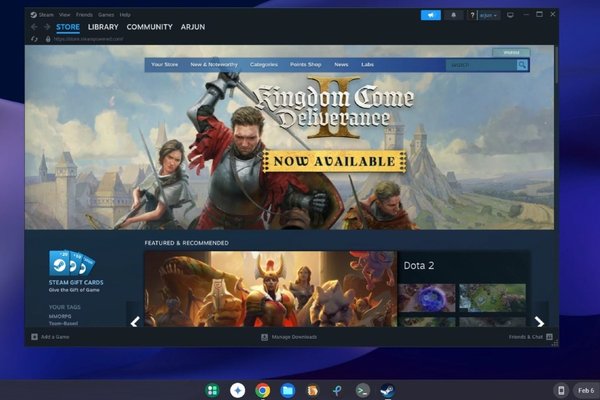The height and width of the screenshot is (400, 600).
Task: Launch Chrome from the shelf
Action: click(x=262, y=390)
